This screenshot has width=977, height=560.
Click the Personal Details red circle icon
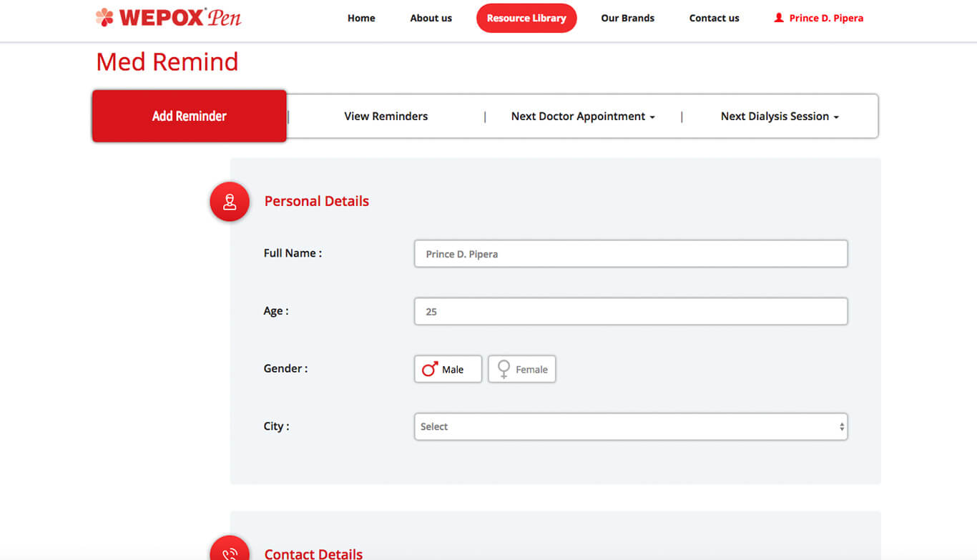[x=230, y=202]
